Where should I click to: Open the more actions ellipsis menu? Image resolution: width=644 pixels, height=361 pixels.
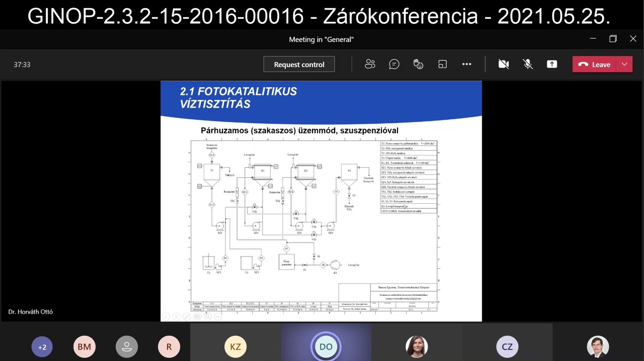pos(467,64)
